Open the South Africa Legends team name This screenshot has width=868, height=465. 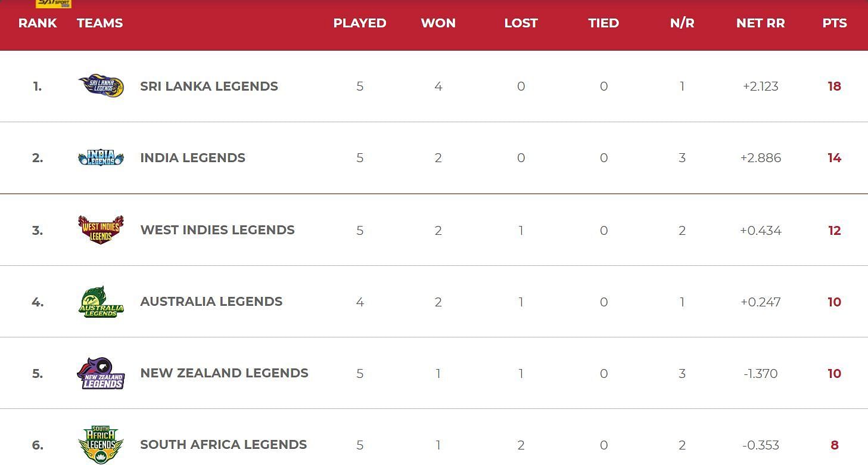pyautogui.click(x=223, y=445)
